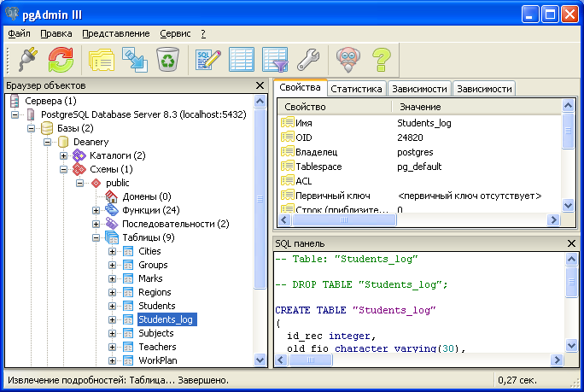Open the Сервис menu
Image resolution: width=584 pixels, height=392 pixels.
[175, 33]
